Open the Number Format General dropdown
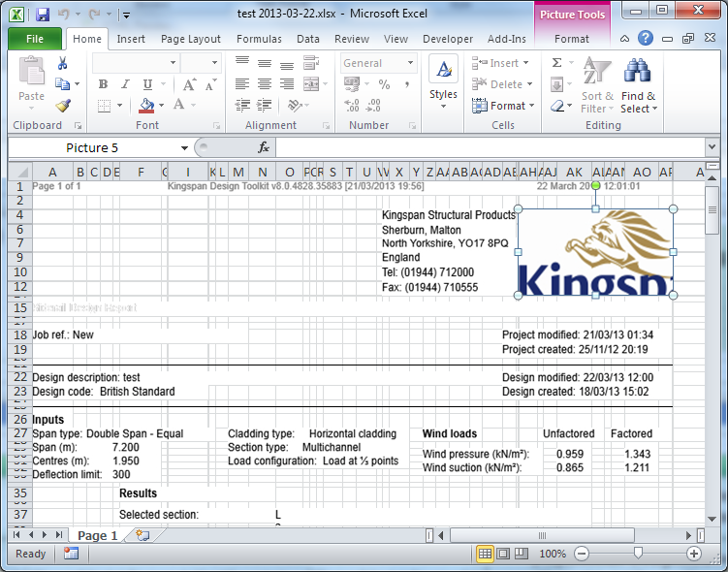Viewport: 728px width, 572px height. pos(410,63)
